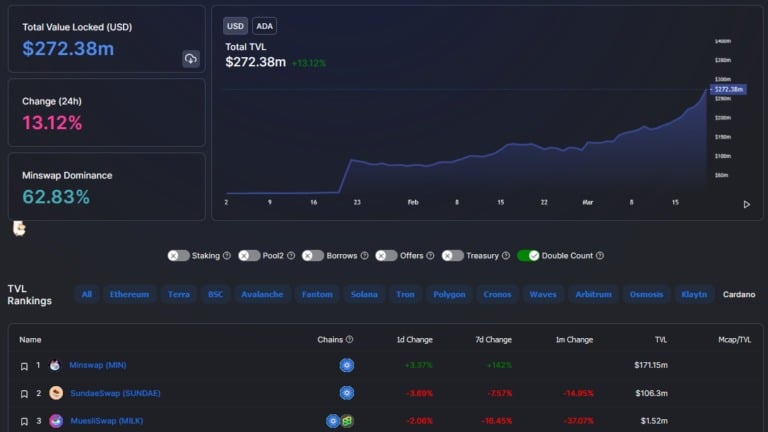This screenshot has height=432, width=768.
Task: Filter rankings by BSC
Action: coord(215,294)
